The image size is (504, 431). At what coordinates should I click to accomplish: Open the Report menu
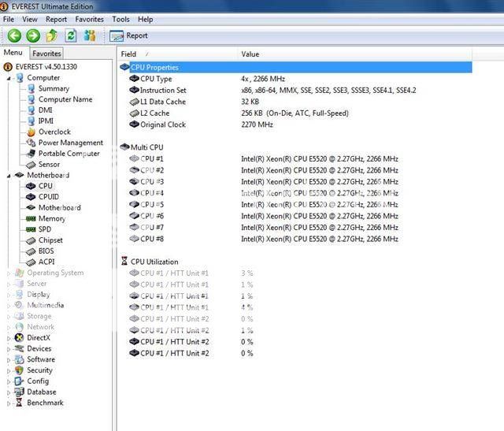[56, 19]
